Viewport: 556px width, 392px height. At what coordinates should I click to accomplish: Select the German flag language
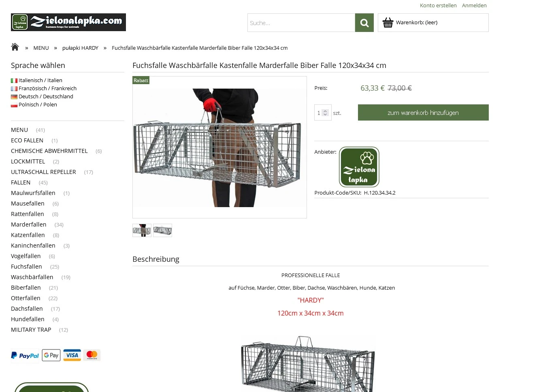[14, 97]
